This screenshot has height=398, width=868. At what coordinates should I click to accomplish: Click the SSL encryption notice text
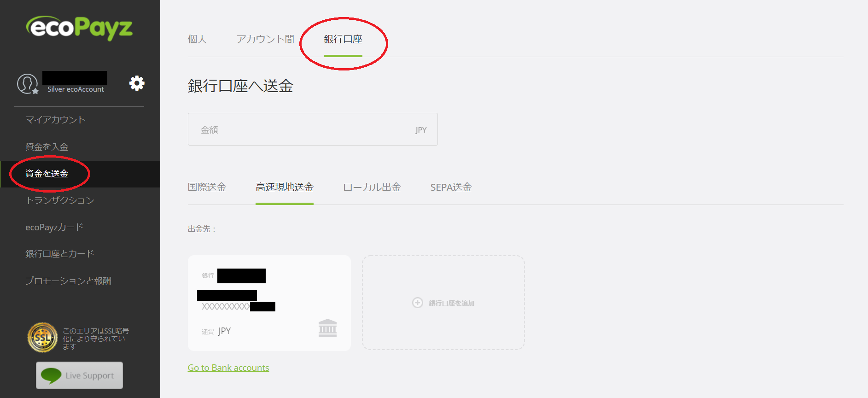pyautogui.click(x=96, y=339)
